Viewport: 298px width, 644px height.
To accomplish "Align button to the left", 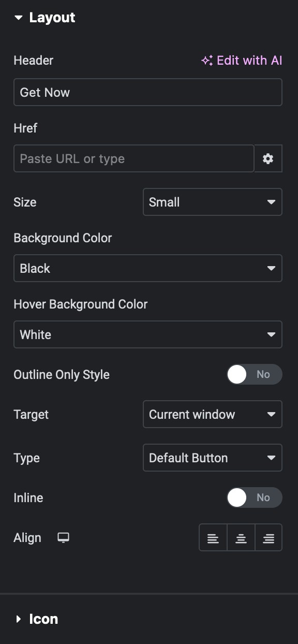I will point(213,538).
